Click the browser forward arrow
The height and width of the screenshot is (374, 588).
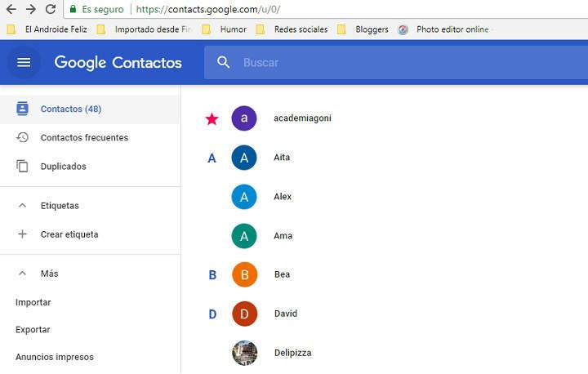click(x=31, y=9)
